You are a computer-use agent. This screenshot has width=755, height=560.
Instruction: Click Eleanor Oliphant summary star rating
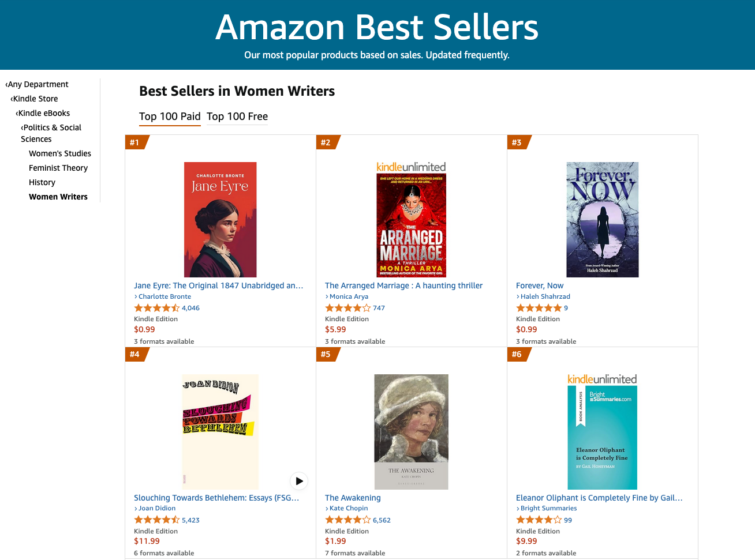pyautogui.click(x=539, y=520)
